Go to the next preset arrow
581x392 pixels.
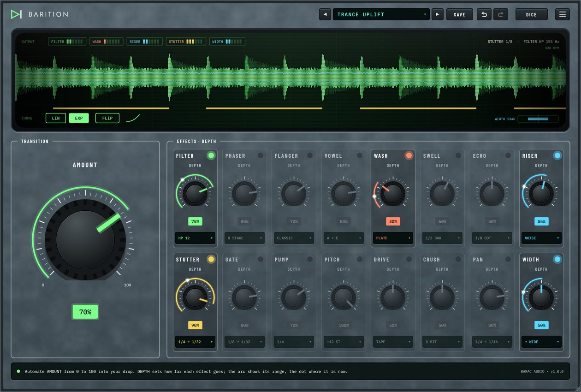[x=438, y=14]
